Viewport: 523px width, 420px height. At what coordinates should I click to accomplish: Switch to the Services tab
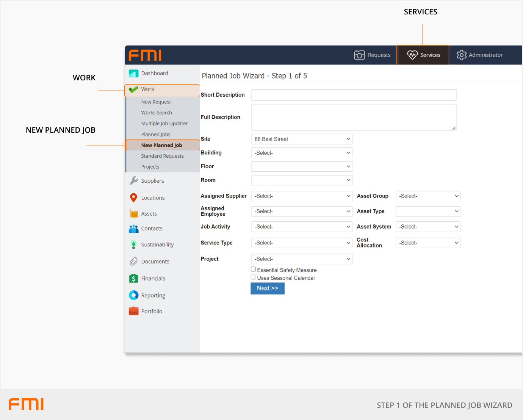coord(423,55)
